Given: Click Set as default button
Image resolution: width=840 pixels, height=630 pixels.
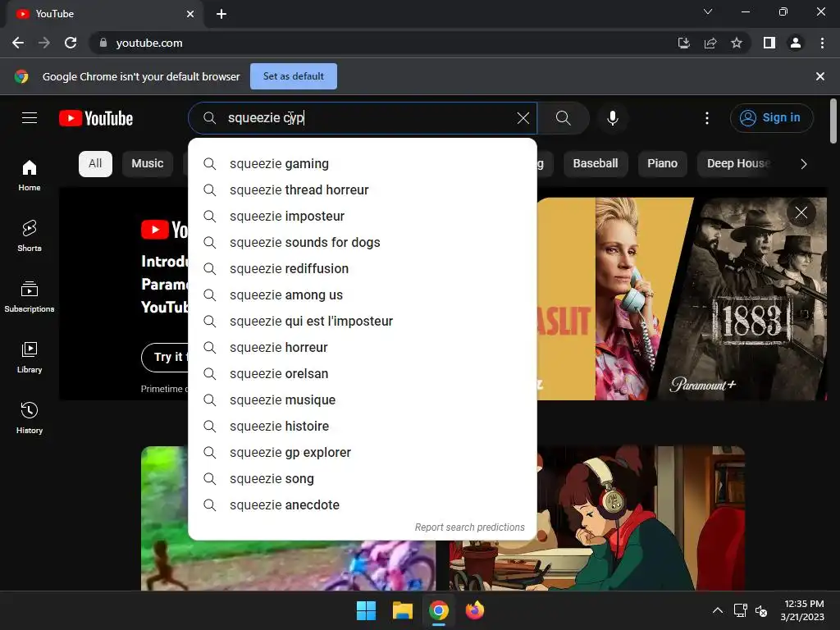Looking at the screenshot, I should point(294,76).
